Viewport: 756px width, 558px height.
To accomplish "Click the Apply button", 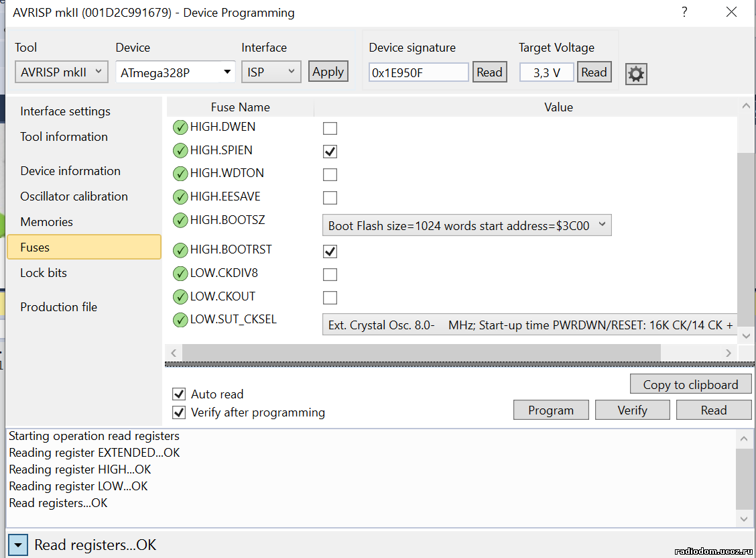I will click(x=328, y=71).
